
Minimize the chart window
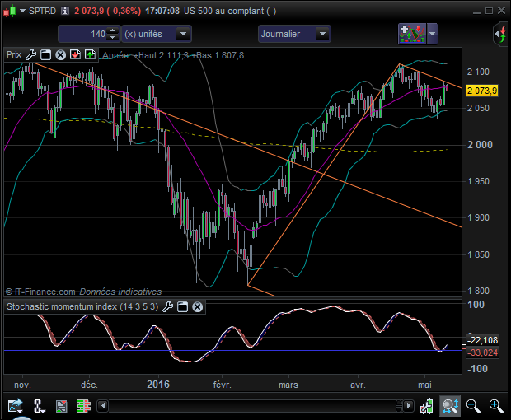[476, 12]
